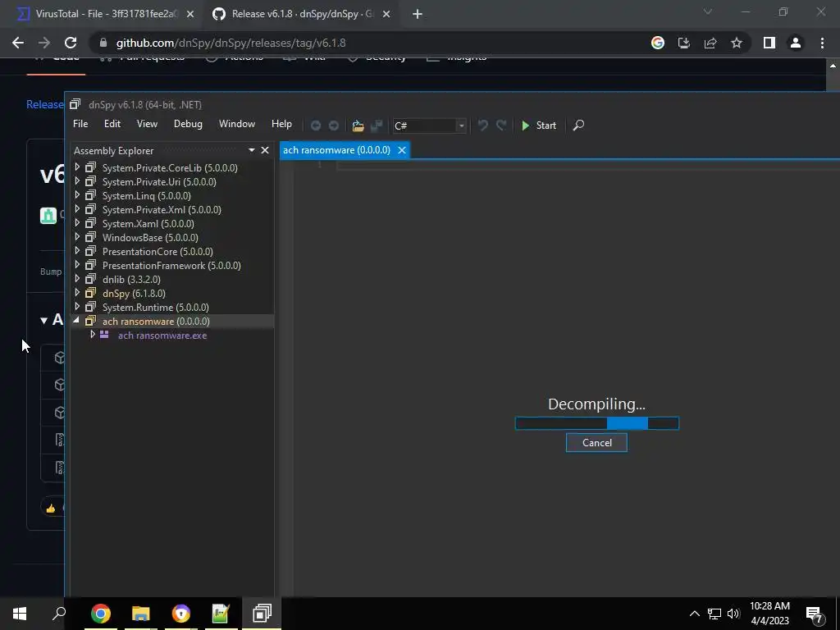Click the Redo toolbar icon
The height and width of the screenshot is (630, 840).
tap(501, 126)
